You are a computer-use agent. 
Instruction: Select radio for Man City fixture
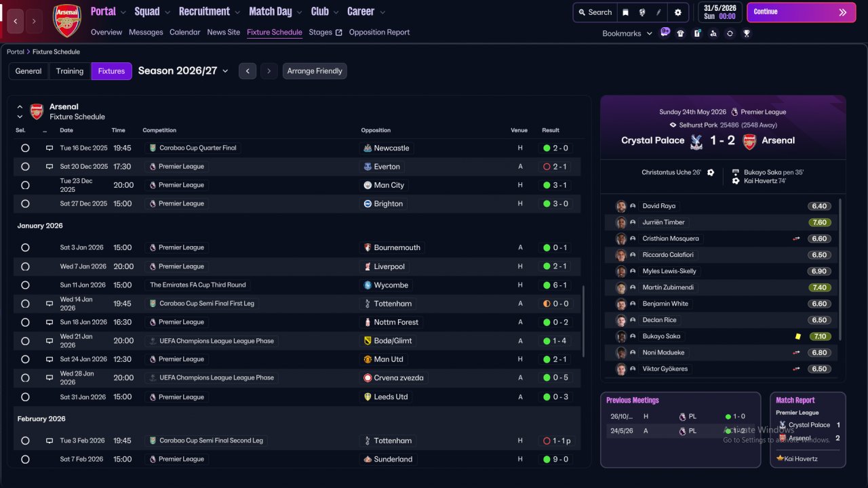[x=25, y=185]
